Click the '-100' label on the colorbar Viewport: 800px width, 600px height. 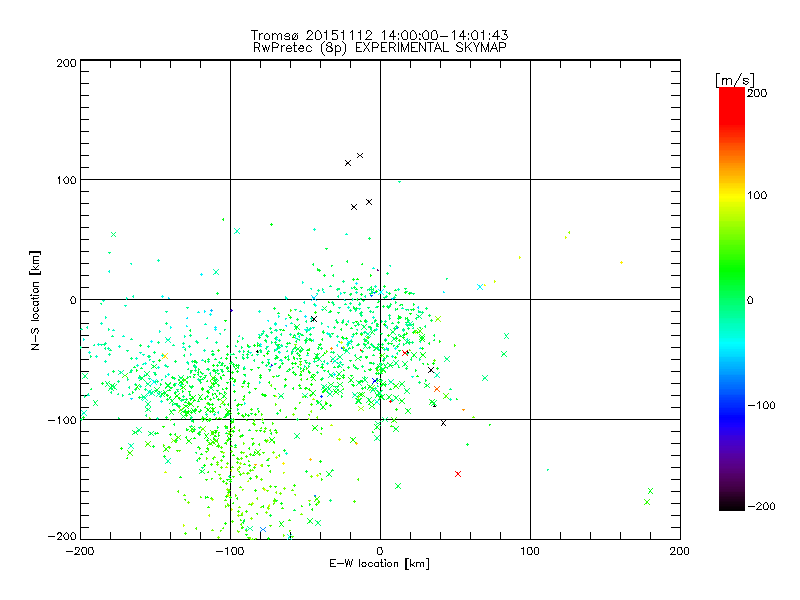[761, 406]
